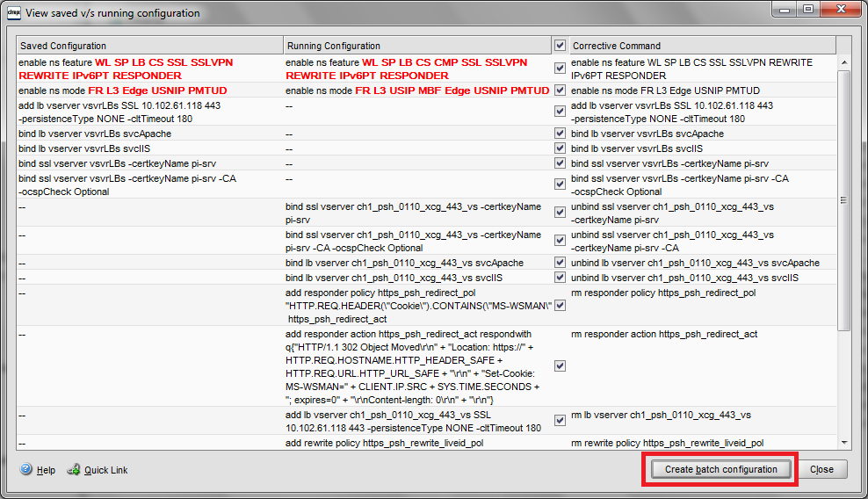
Task: Maximize the configuration dialog window
Action: tap(807, 10)
